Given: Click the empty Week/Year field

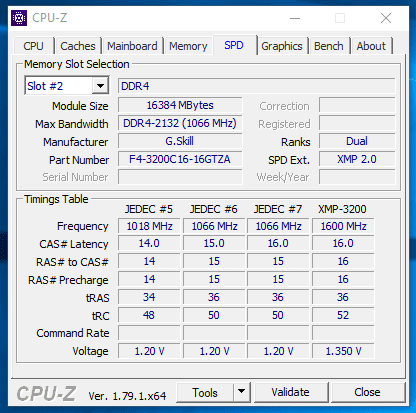Looking at the screenshot, I should pyautogui.click(x=357, y=177).
